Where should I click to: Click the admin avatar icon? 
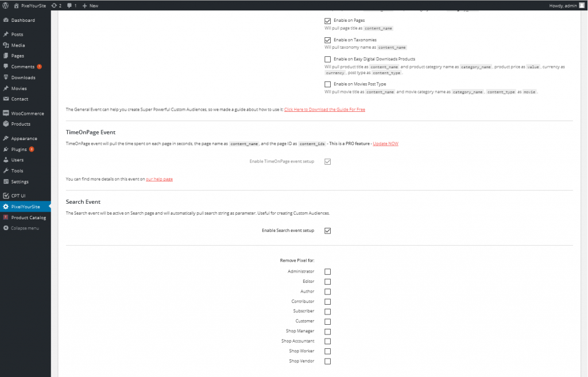click(582, 6)
